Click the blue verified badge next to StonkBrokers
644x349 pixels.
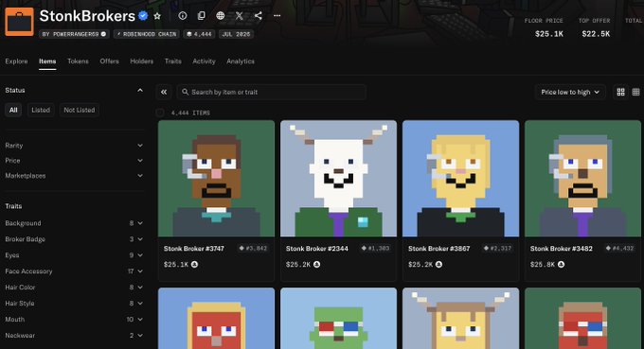click(x=143, y=15)
